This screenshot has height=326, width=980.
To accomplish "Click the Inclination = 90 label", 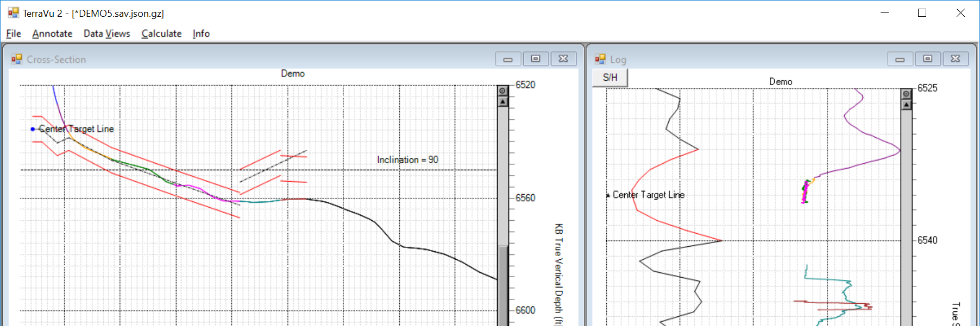I will tap(407, 160).
